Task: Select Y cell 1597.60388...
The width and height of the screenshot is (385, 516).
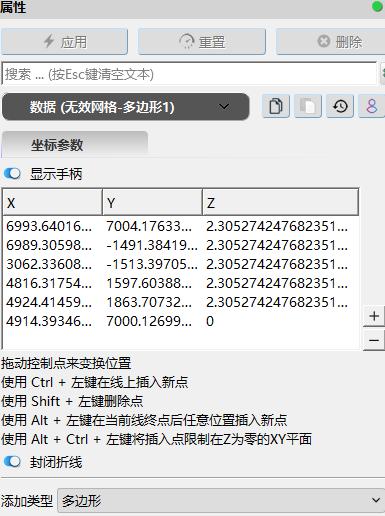Action: click(152, 283)
